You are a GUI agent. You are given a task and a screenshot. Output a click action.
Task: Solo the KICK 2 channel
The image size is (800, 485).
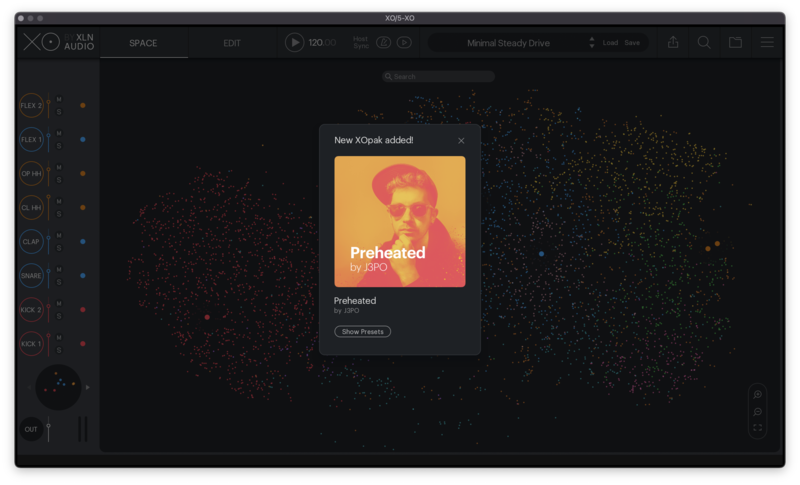59,316
